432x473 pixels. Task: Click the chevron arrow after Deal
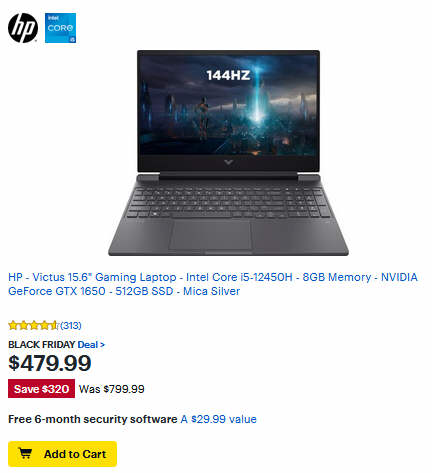pos(102,345)
